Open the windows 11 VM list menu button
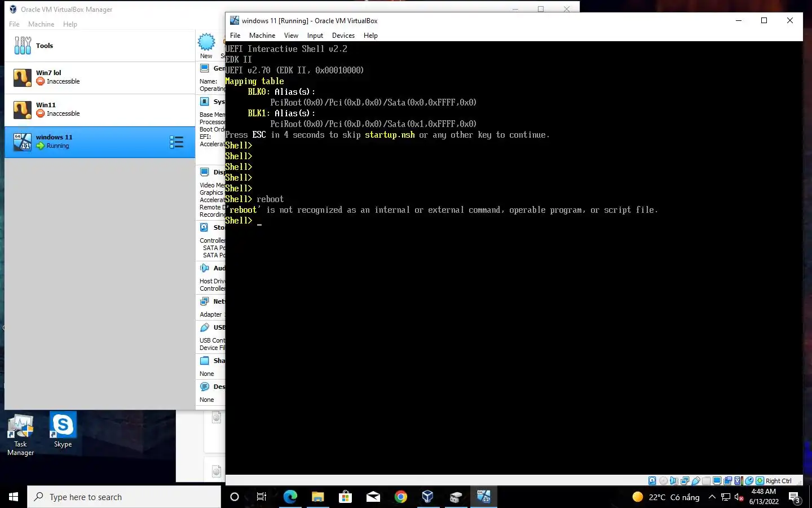Viewport: 812px width, 508px height. (x=176, y=142)
